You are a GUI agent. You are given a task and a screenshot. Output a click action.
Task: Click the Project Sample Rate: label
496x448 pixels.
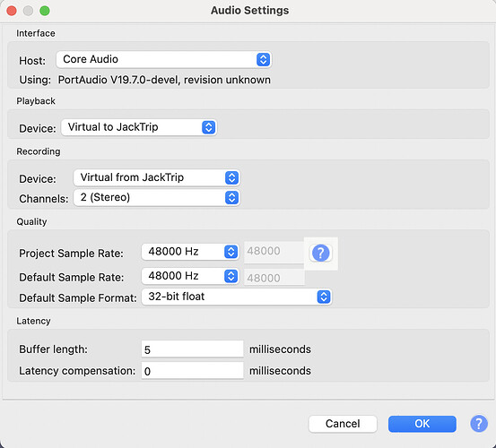pyautogui.click(x=71, y=254)
